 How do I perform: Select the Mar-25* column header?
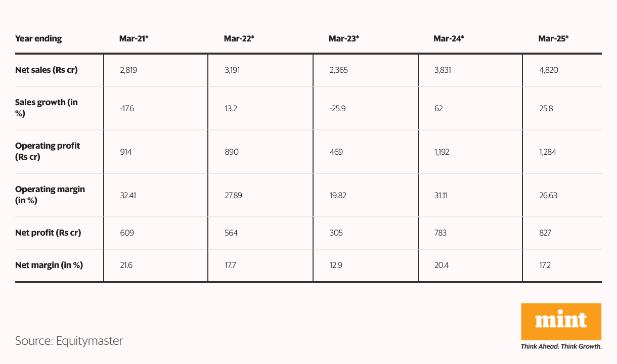point(554,38)
